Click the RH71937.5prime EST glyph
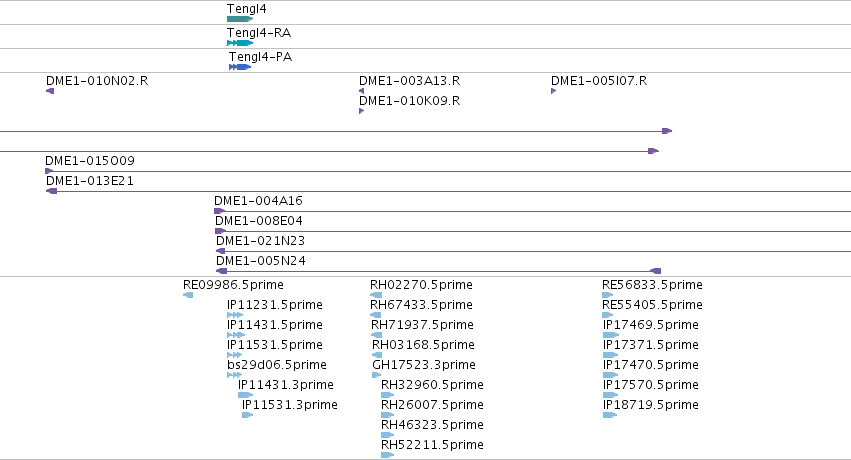 point(376,335)
